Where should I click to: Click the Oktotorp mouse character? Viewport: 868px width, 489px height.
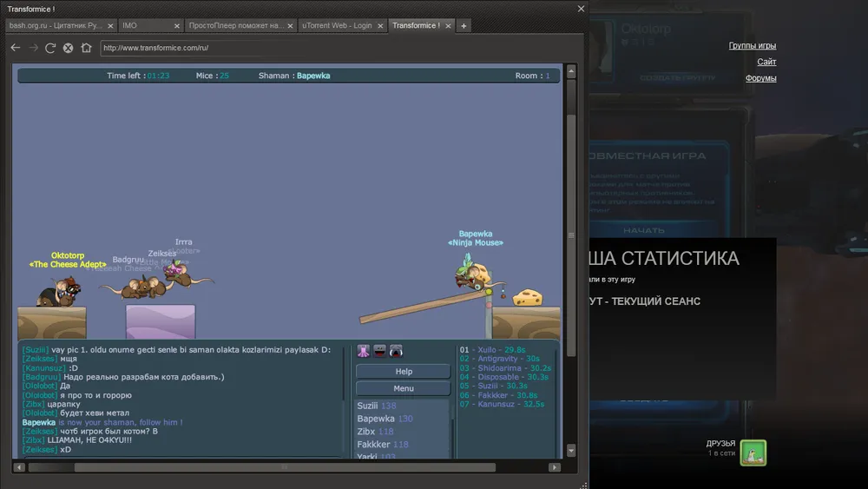tap(59, 293)
